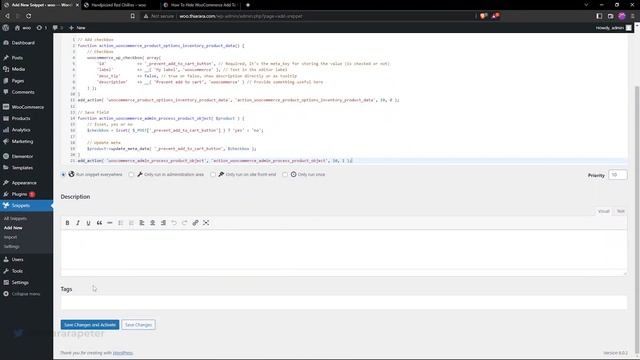640x360 pixels.
Task: Create numbered list in description
Action: click(131, 223)
